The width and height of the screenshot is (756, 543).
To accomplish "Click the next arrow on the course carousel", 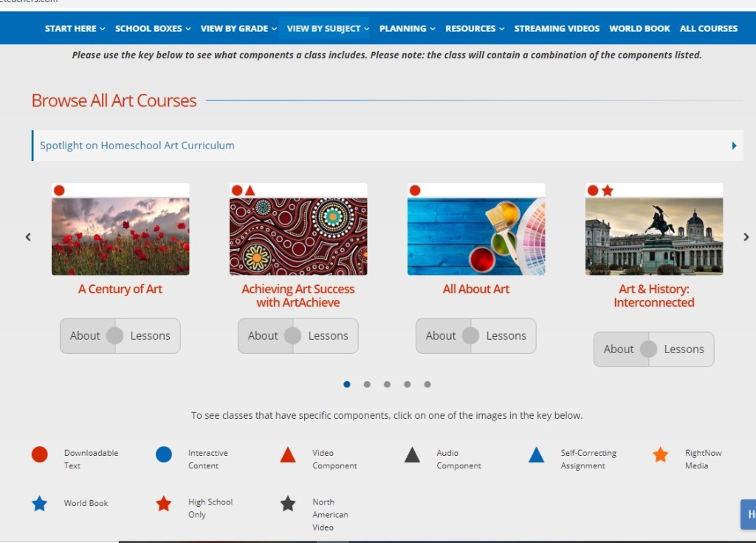I will pos(746,237).
